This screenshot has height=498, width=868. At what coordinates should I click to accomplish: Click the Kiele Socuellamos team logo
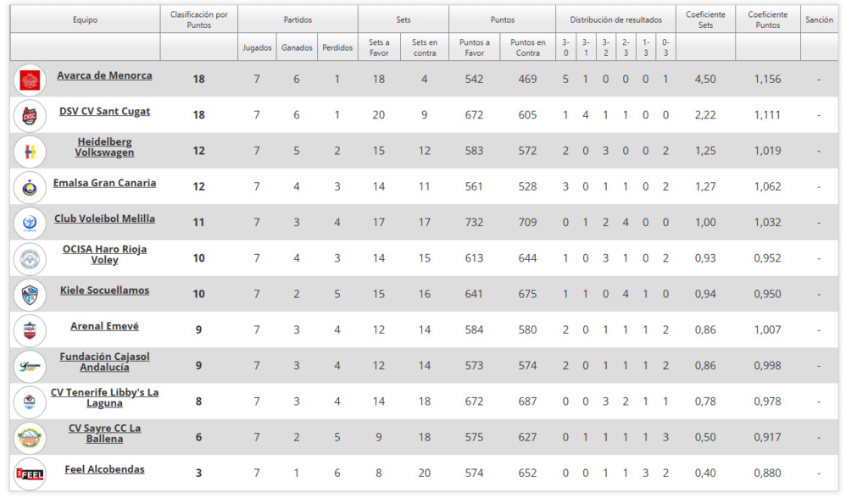click(30, 294)
